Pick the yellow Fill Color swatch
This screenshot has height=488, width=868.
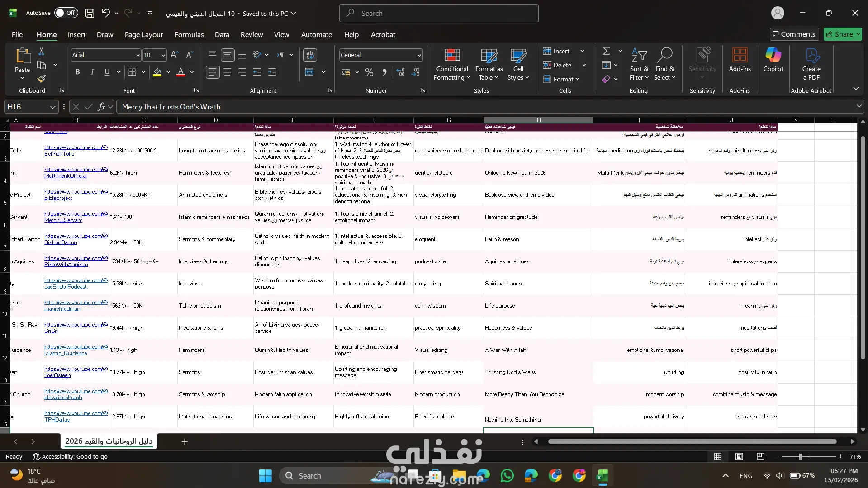[157, 72]
